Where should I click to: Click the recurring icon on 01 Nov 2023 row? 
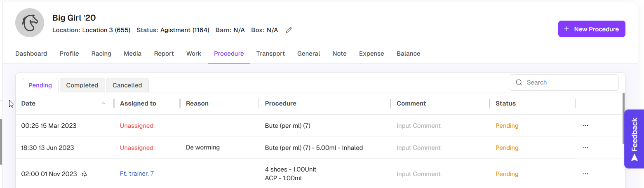[x=85, y=174]
